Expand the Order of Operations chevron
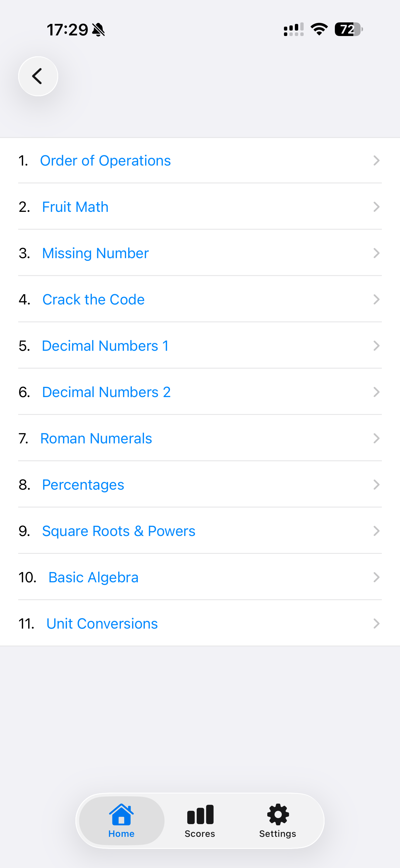400x868 pixels. point(376,160)
